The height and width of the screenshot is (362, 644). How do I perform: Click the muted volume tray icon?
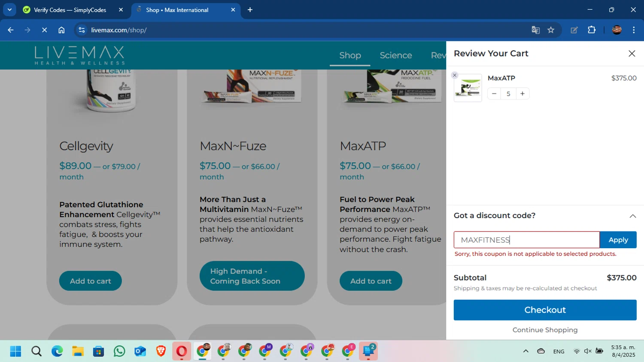click(x=588, y=351)
